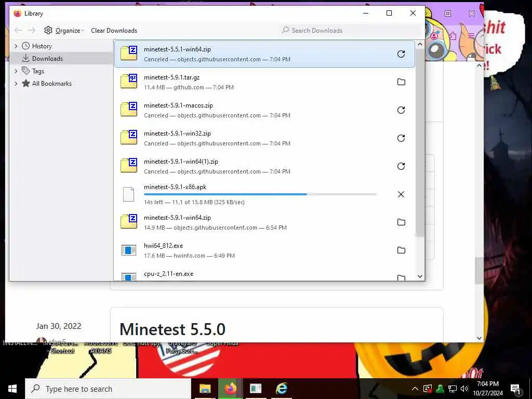Open File Explorer from the taskbar
The height and width of the screenshot is (399, 532).
click(205, 389)
